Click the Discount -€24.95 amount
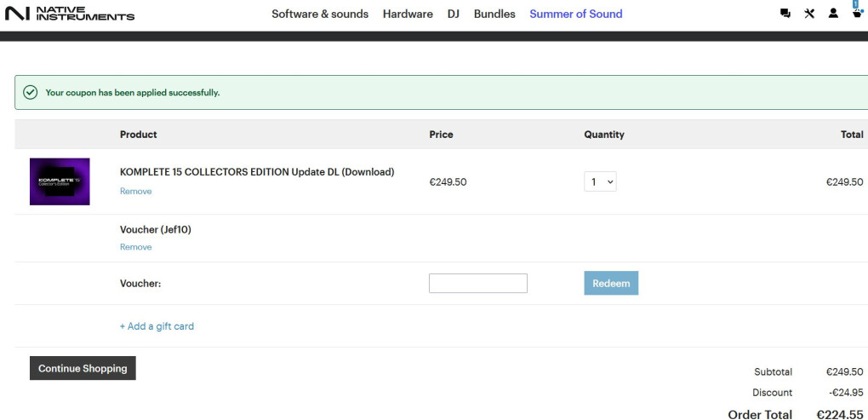This screenshot has height=420, width=868. click(x=846, y=392)
